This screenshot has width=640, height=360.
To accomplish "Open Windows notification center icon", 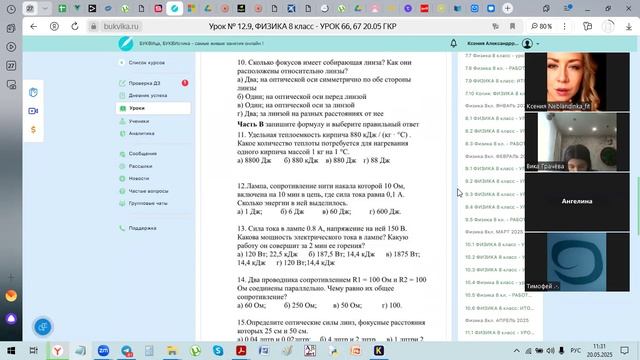I will (624, 351).
